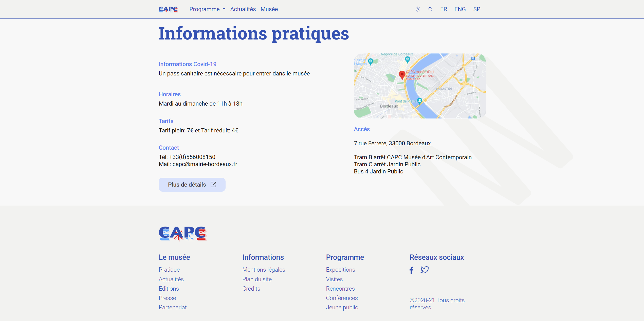Open the Bordeaux map thumbnail

[420, 86]
